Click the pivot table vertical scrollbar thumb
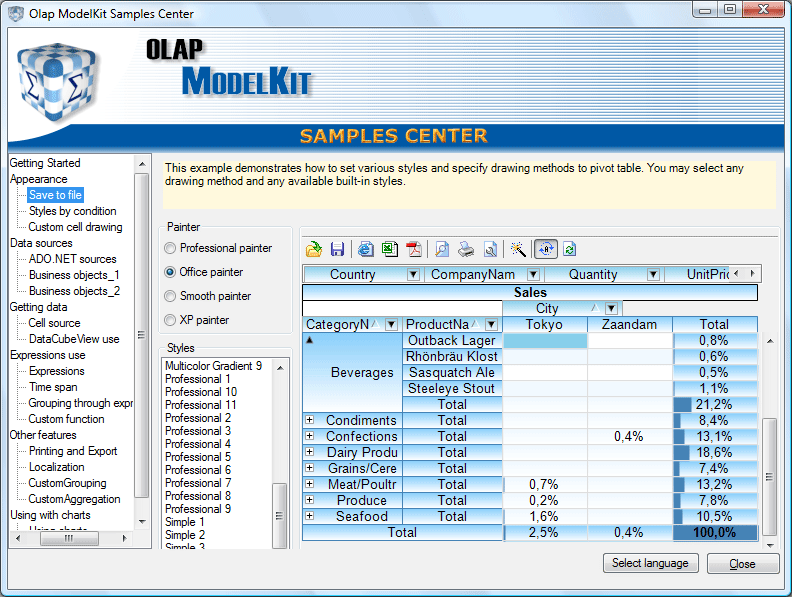The height and width of the screenshot is (597, 792). tap(770, 477)
